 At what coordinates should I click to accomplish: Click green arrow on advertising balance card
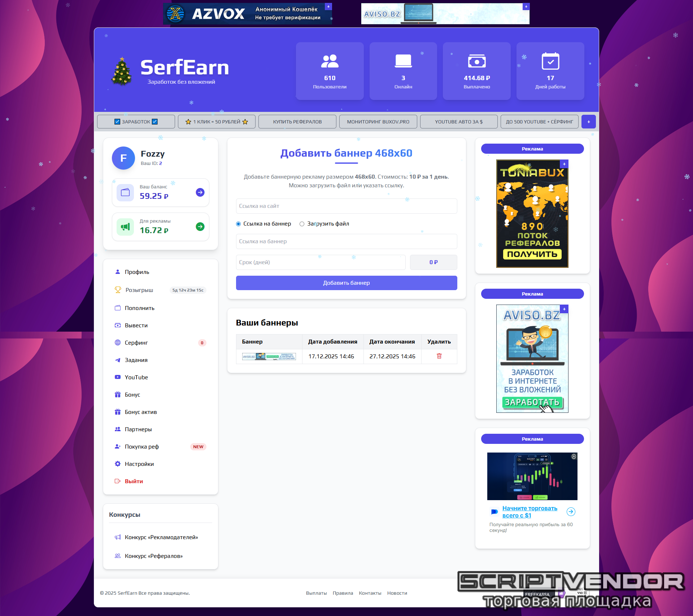200,227
